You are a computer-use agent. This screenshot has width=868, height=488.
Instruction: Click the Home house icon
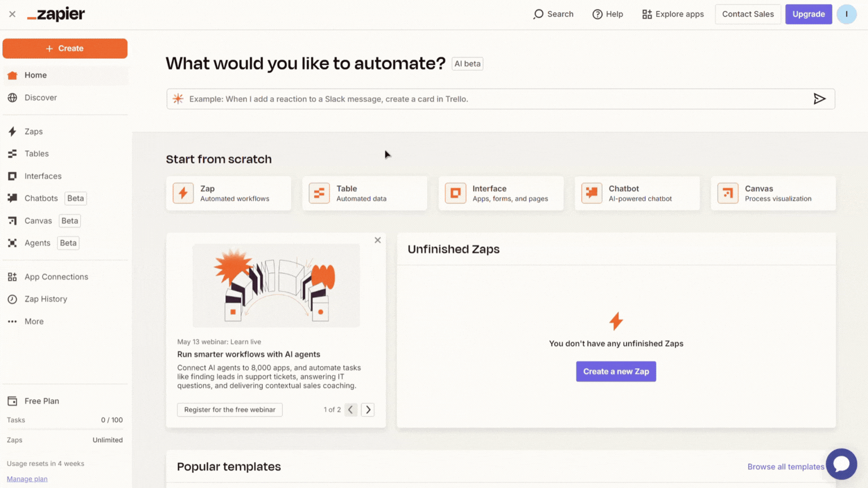pos(12,75)
